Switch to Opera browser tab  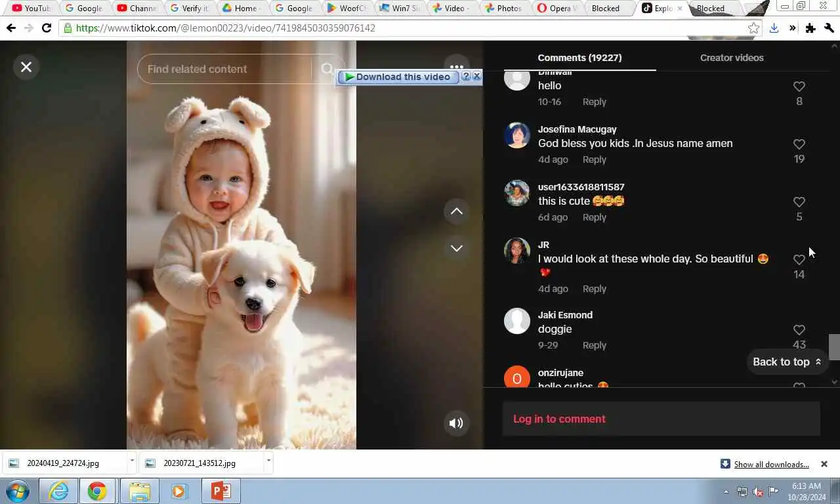pos(556,9)
